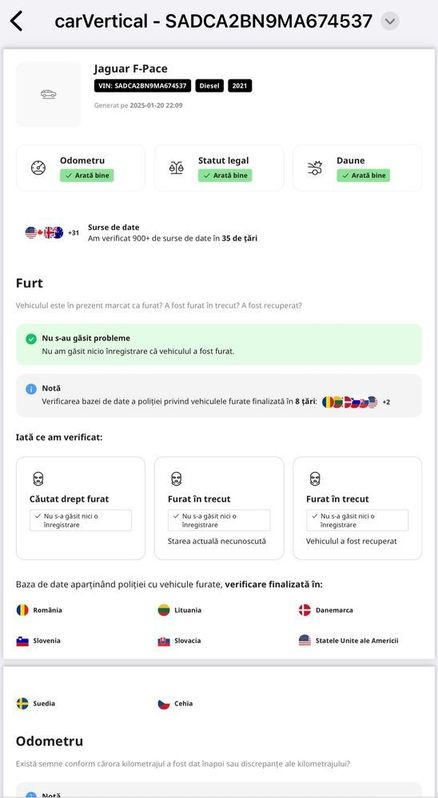The image size is (438, 798).
Task: Expand the carVertical title dropdown chevron
Action: click(x=390, y=21)
